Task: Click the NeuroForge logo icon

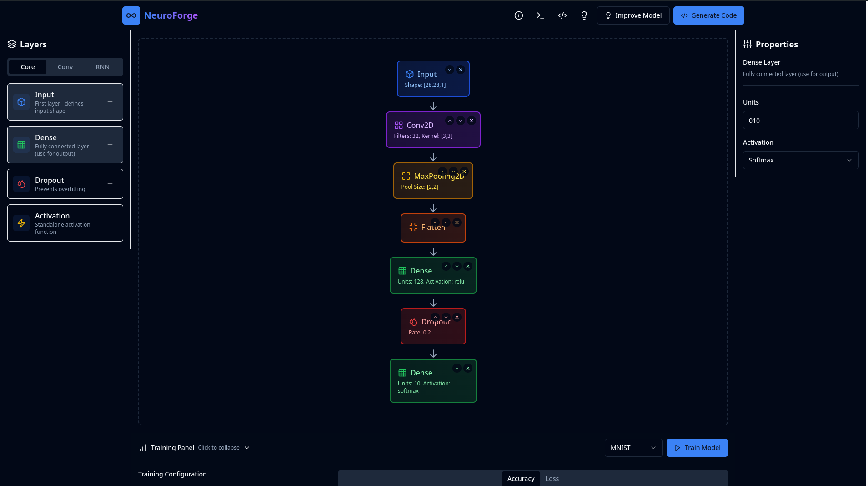Action: [131, 15]
